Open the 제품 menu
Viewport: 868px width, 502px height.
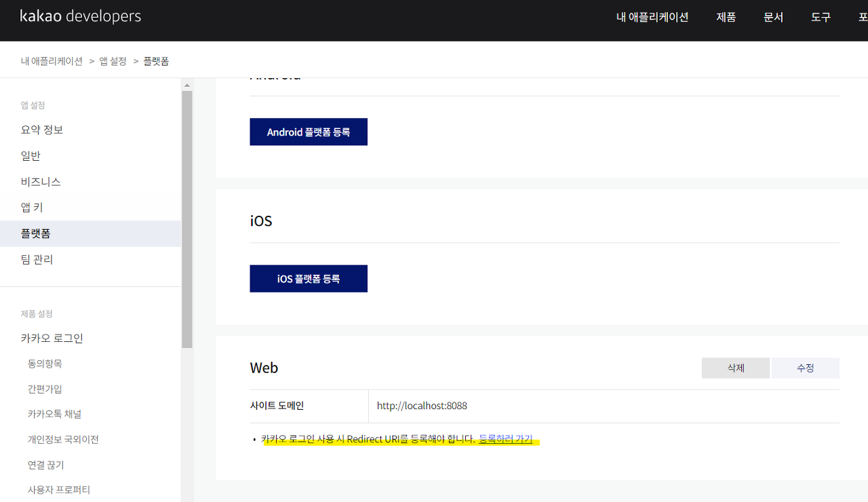pos(726,17)
